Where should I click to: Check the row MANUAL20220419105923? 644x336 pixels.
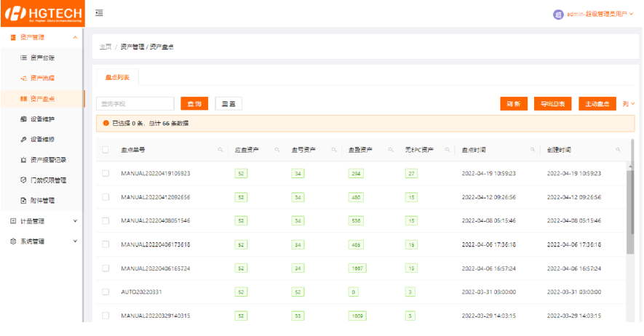[x=106, y=173]
